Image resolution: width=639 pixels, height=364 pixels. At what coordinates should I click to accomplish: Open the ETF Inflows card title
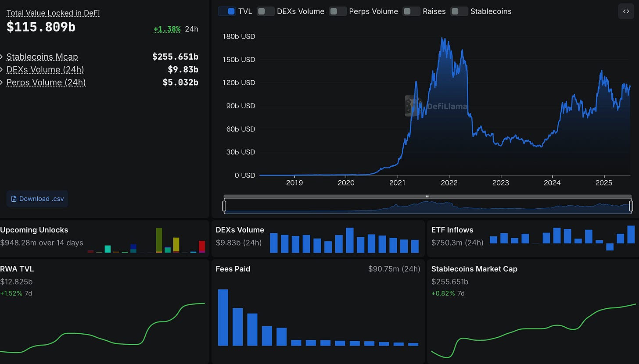452,230
